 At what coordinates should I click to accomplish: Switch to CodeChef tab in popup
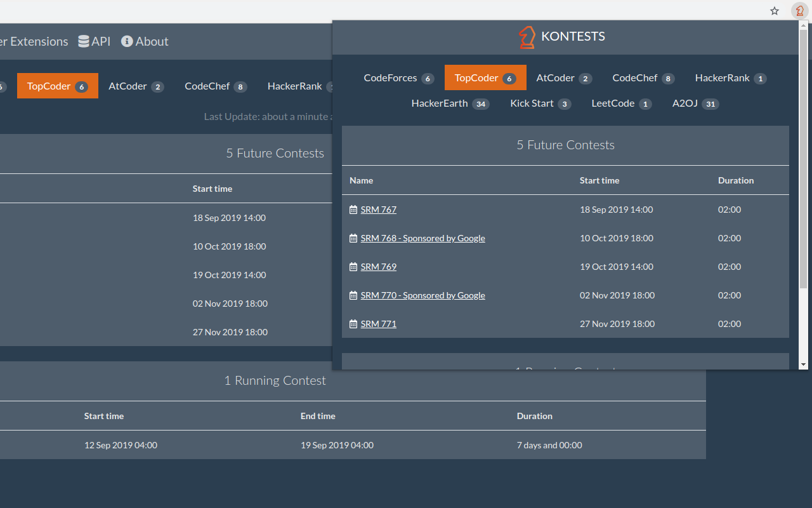pos(643,77)
